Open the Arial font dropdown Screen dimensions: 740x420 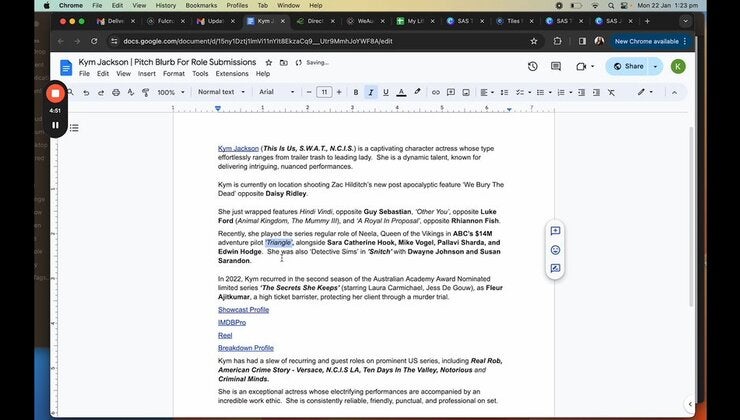277,92
